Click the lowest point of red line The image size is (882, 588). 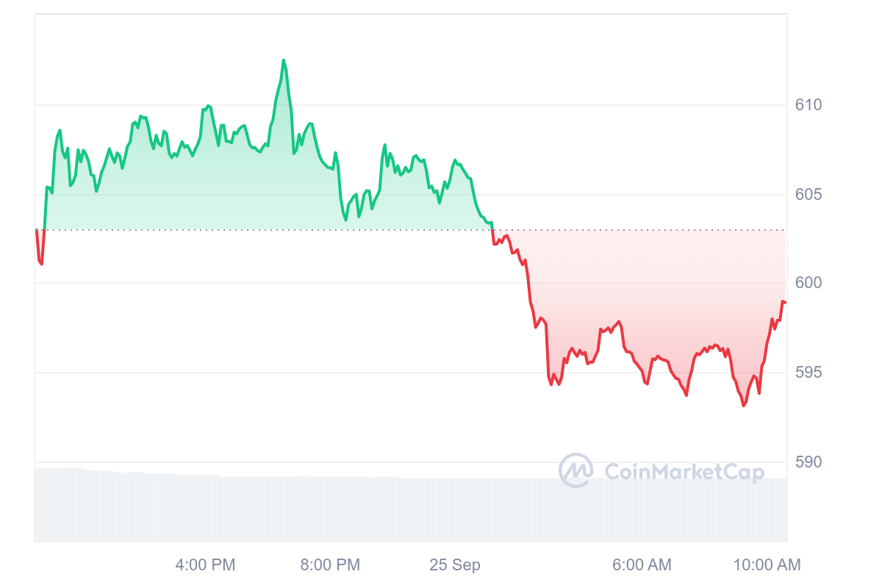(x=744, y=405)
